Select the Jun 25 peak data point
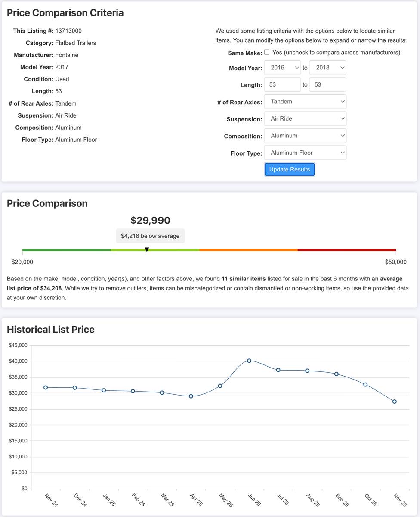 click(x=249, y=361)
